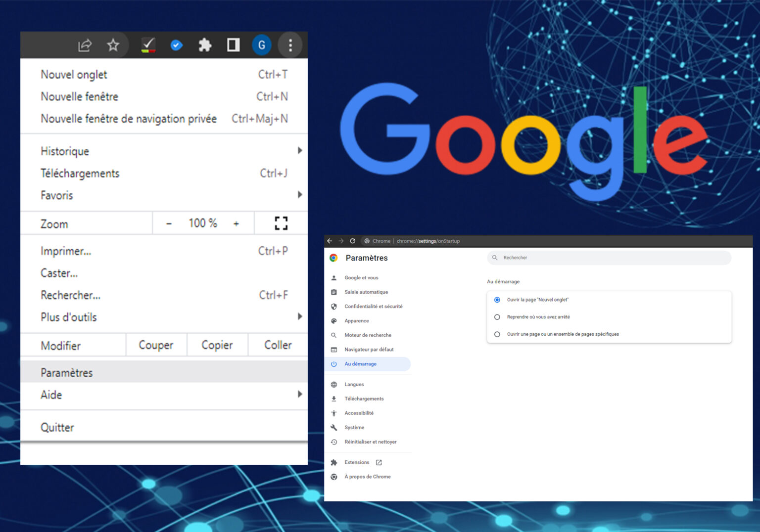This screenshot has width=760, height=532.
Task: Choose Imprimer... in the menu
Action: [164, 251]
